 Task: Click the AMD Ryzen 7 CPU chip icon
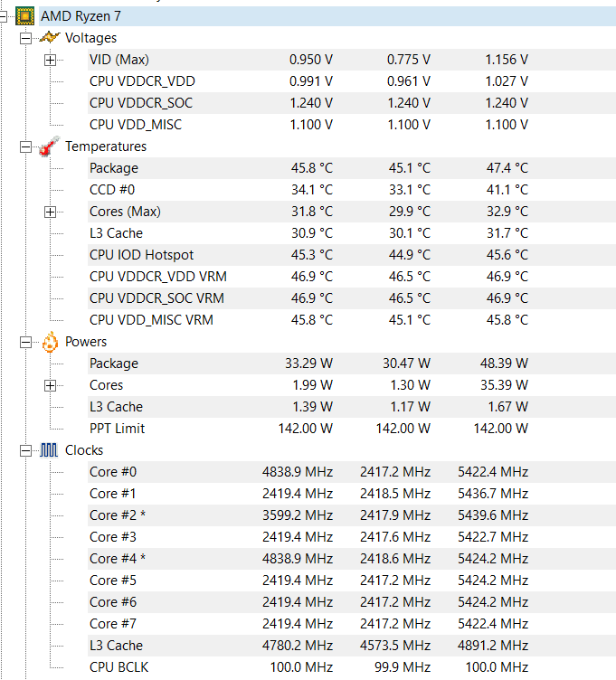tap(24, 16)
